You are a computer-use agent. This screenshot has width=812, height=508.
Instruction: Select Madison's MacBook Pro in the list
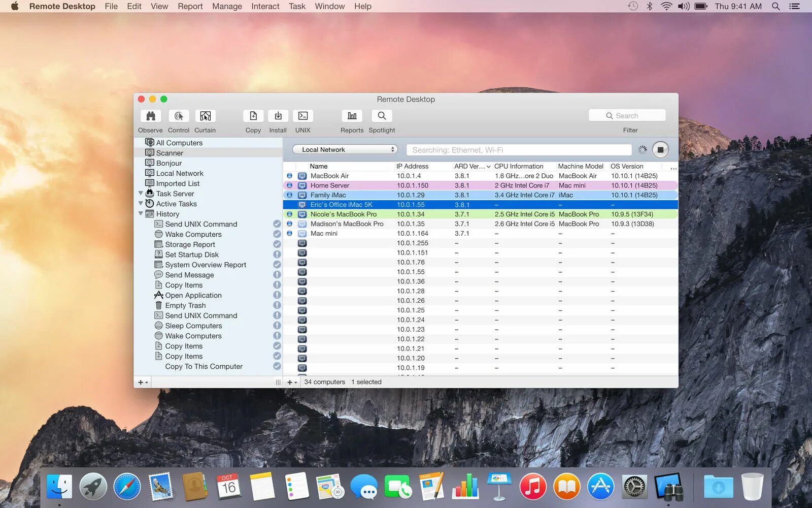[x=481, y=224]
